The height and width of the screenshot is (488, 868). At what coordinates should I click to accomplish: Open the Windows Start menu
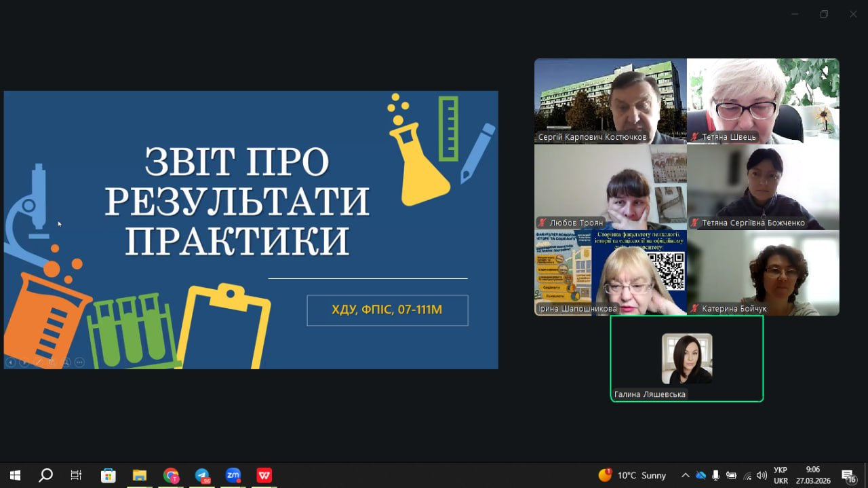click(x=15, y=475)
